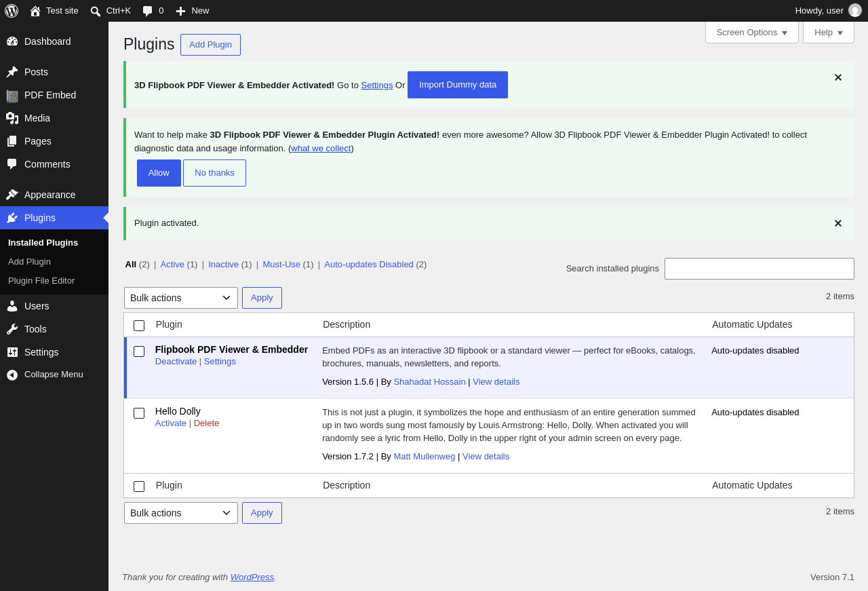The image size is (868, 591).
Task: Open the Appearance paintbrush icon
Action: click(x=12, y=195)
